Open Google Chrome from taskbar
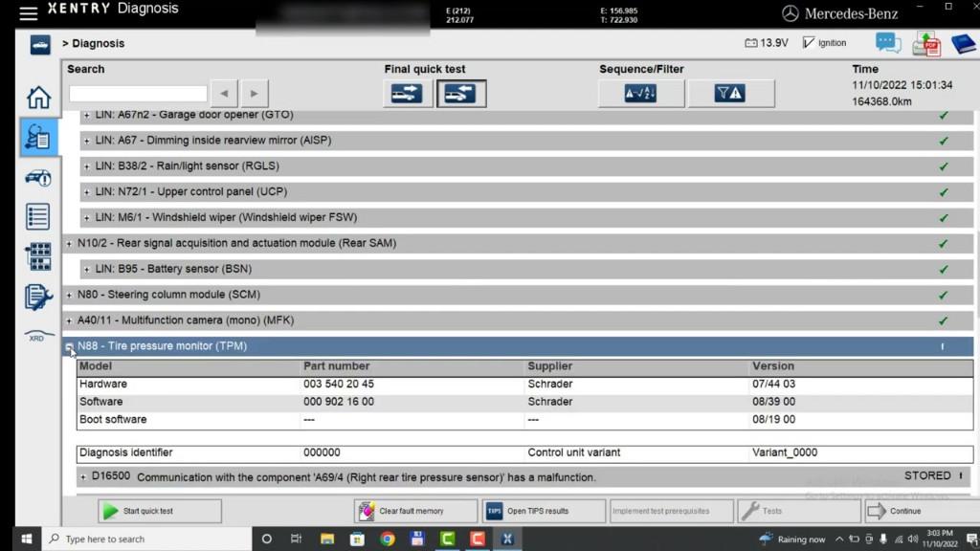This screenshot has height=551, width=980. coord(388,539)
